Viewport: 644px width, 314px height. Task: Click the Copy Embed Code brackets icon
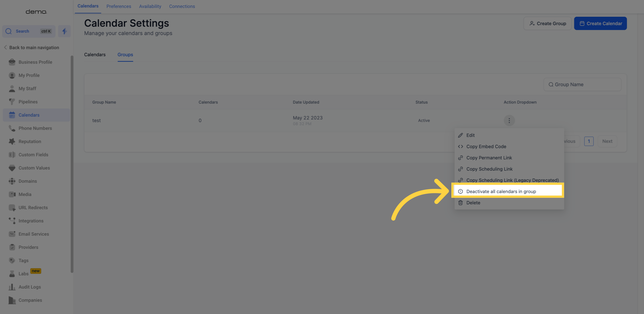click(460, 146)
